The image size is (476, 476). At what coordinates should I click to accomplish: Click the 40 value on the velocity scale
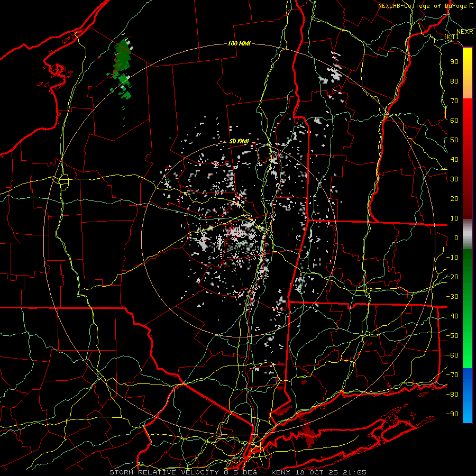(x=454, y=160)
